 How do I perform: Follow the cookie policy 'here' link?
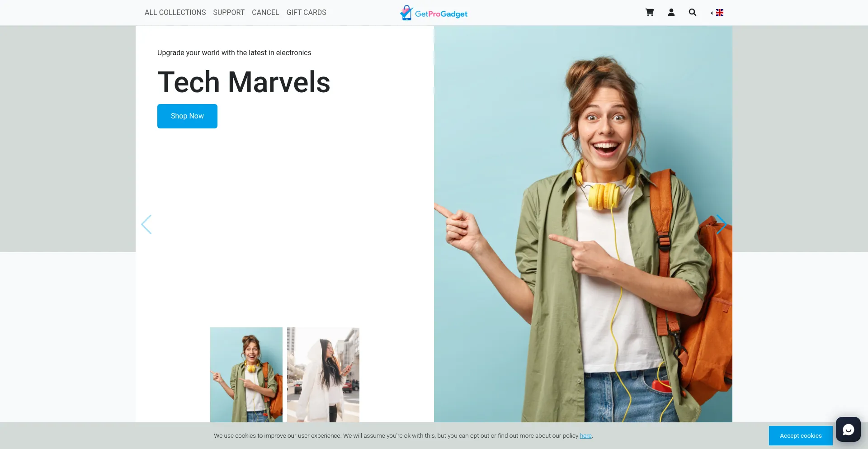point(585,436)
